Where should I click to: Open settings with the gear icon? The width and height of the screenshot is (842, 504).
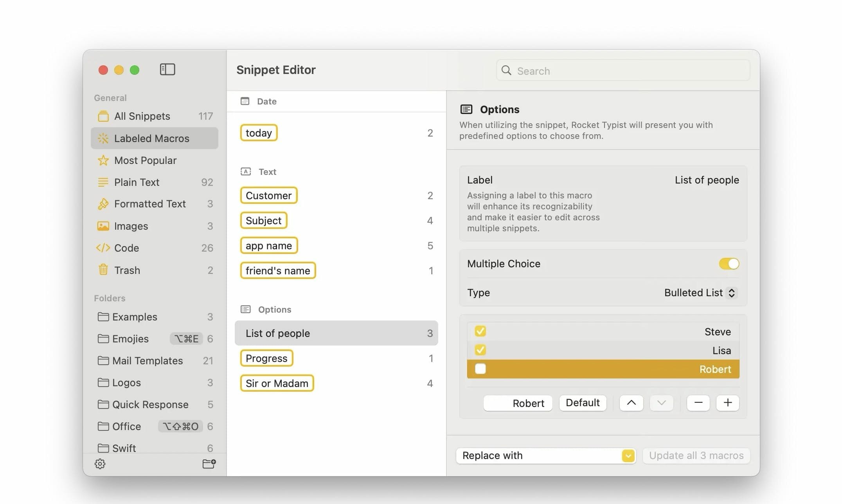tap(100, 464)
